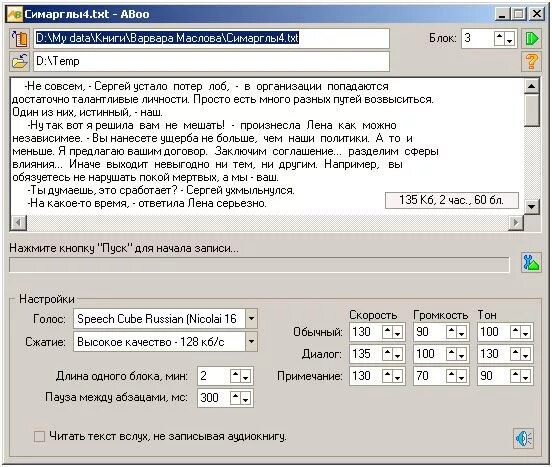This screenshot has width=552, height=467.
Task: Decrease Обычный tone value
Action: 526,332
